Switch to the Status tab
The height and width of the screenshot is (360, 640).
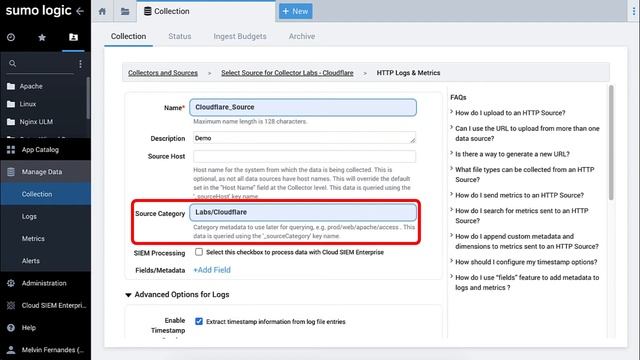(180, 36)
